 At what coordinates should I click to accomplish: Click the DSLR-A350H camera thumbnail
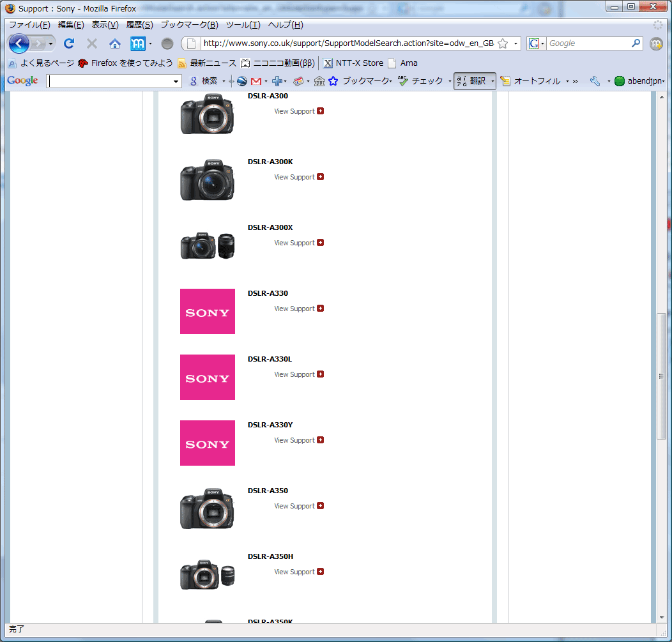pyautogui.click(x=208, y=575)
